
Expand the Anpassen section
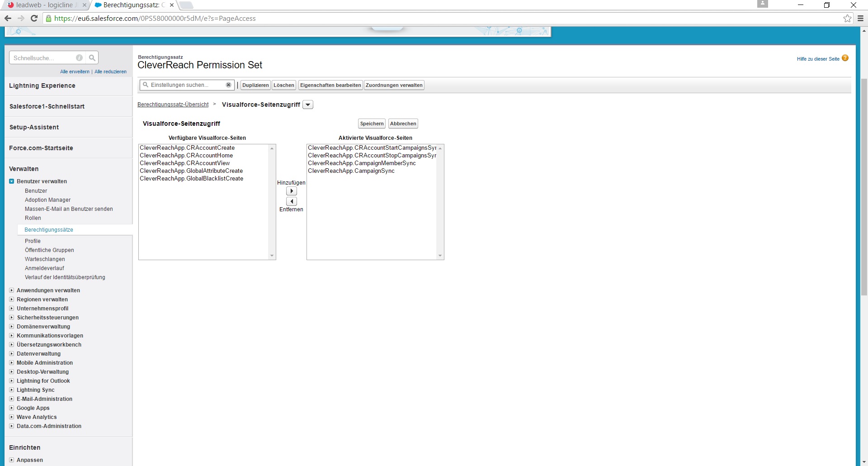point(12,460)
